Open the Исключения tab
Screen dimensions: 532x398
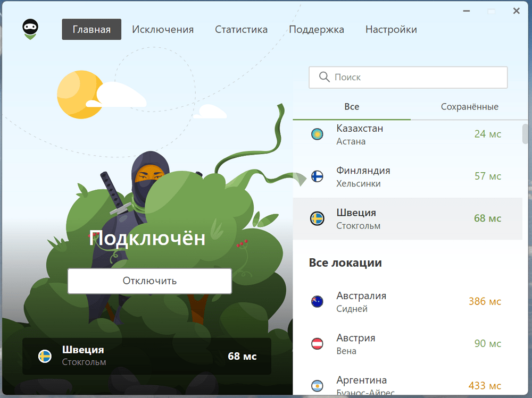tap(163, 29)
